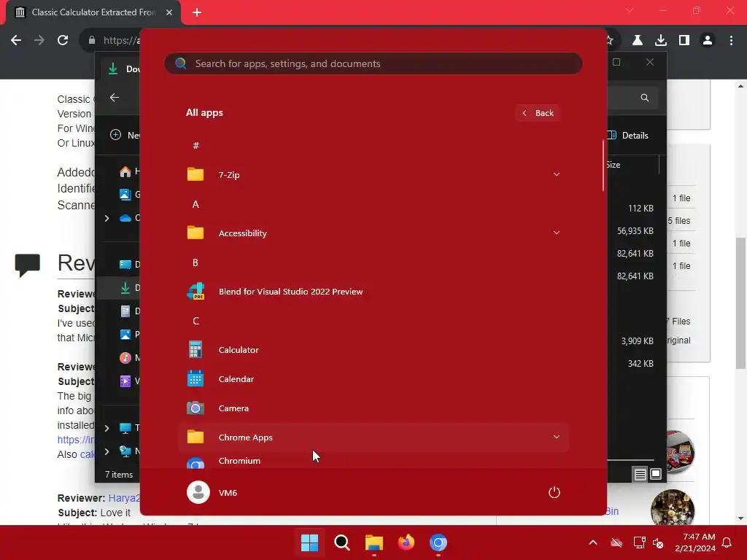Toggle the Details pane in File Explorer
Viewport: 747px width, 560px height.
(628, 135)
